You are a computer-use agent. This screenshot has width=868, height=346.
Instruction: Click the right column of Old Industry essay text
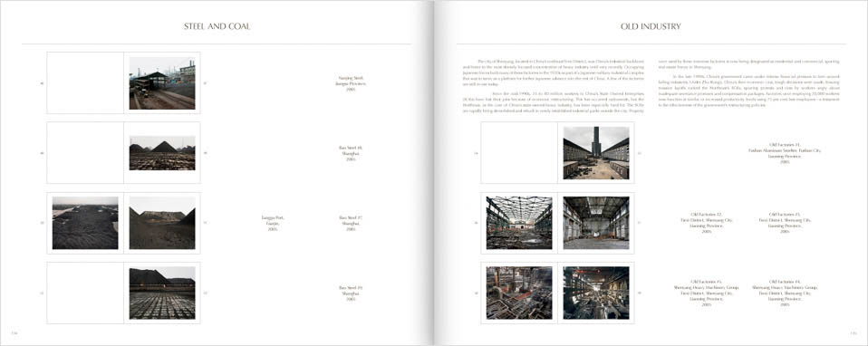tap(748, 82)
